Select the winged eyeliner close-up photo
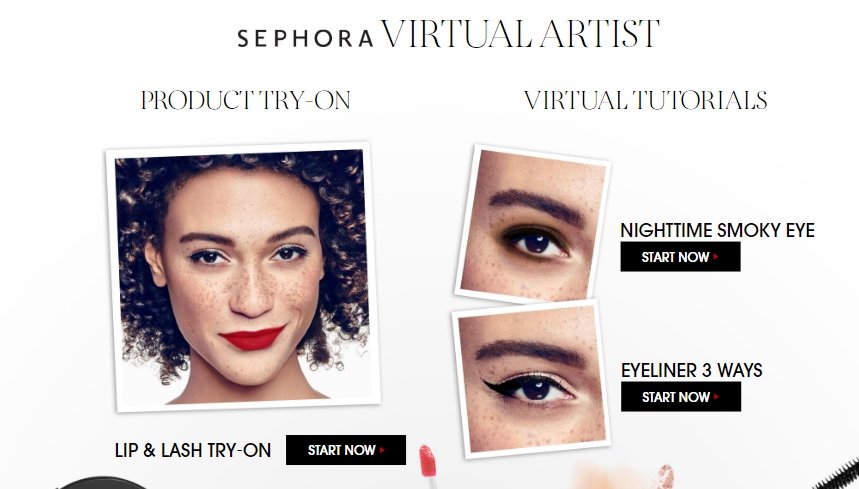This screenshot has width=859, height=489. [530, 379]
